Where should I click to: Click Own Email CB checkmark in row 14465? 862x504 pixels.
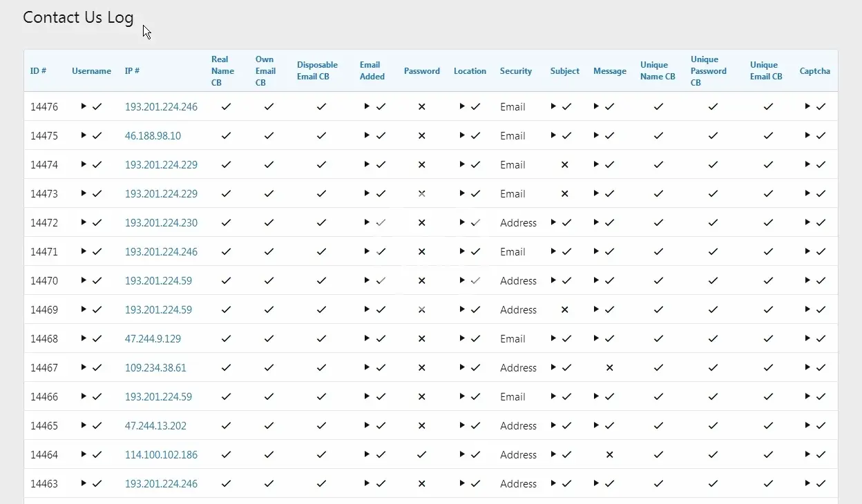[x=269, y=426]
